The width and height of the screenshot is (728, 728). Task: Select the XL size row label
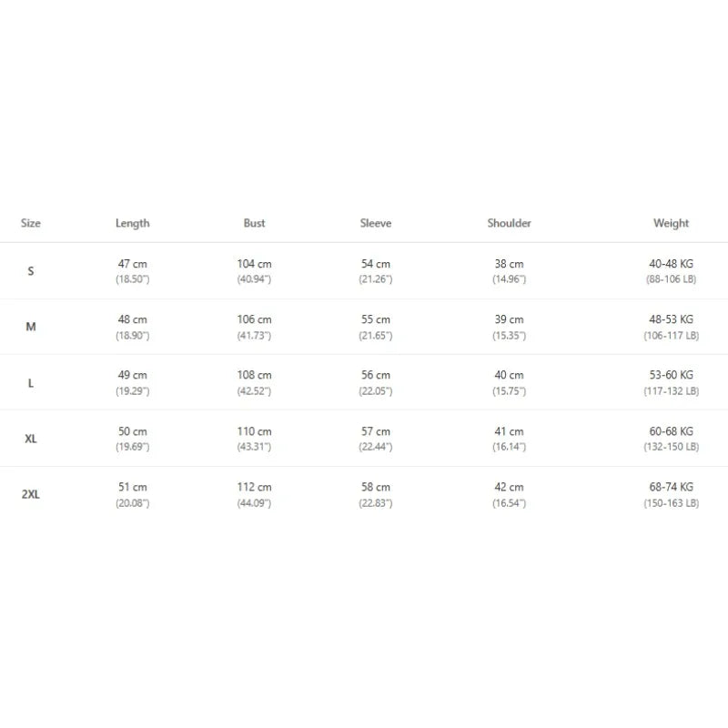pyautogui.click(x=31, y=439)
